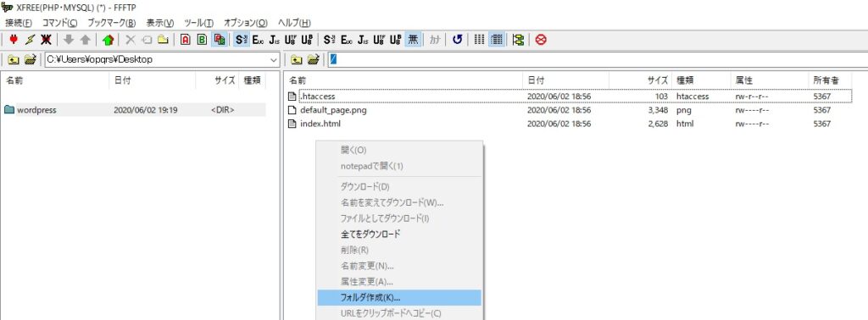Click 開く(O) context menu entry
This screenshot has width=868, height=320.
pos(399,150)
